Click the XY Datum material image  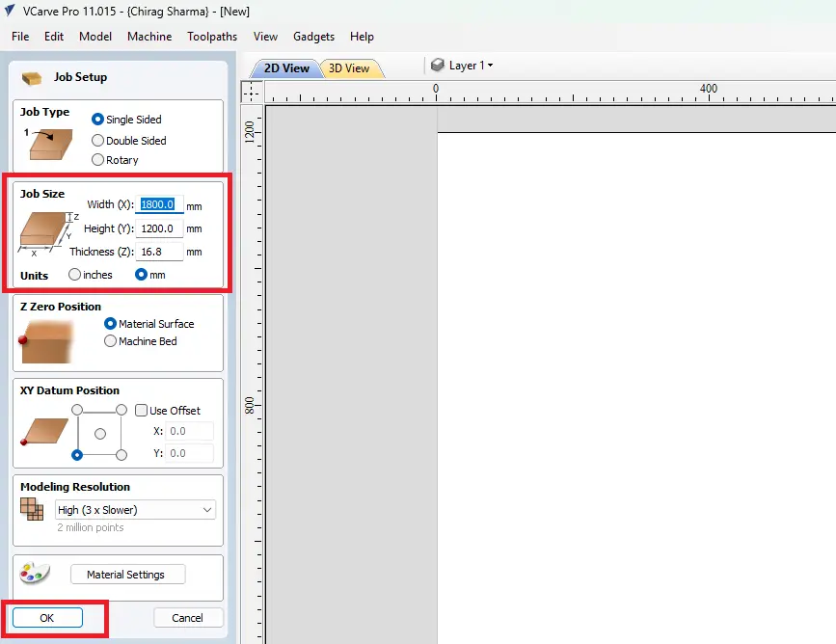tap(43, 432)
